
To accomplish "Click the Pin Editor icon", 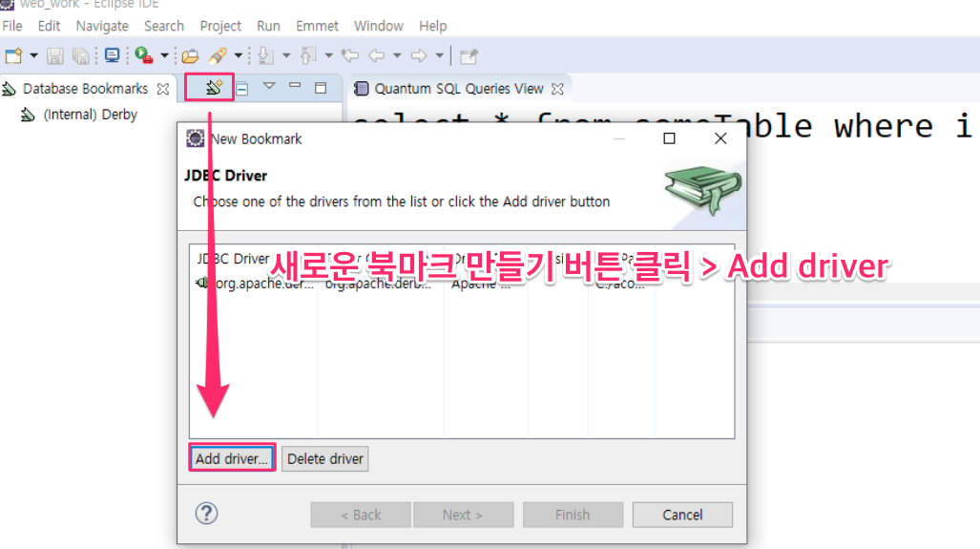I will [469, 56].
